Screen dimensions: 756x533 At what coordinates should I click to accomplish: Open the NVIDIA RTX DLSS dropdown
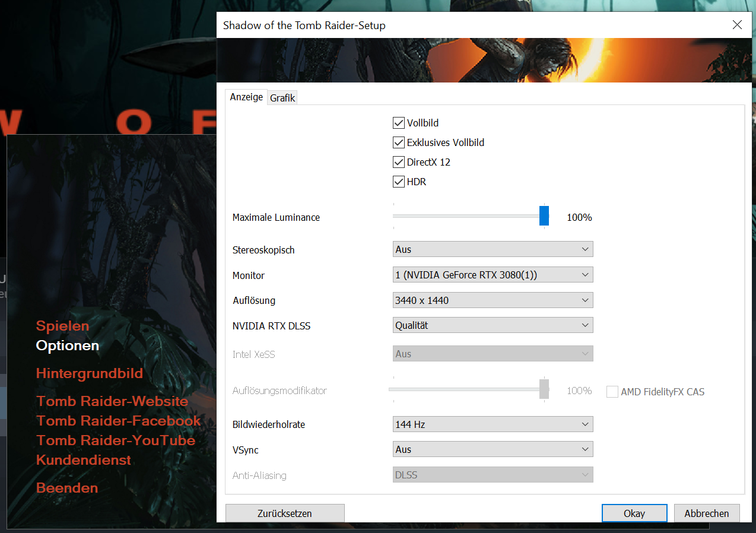[x=493, y=325]
